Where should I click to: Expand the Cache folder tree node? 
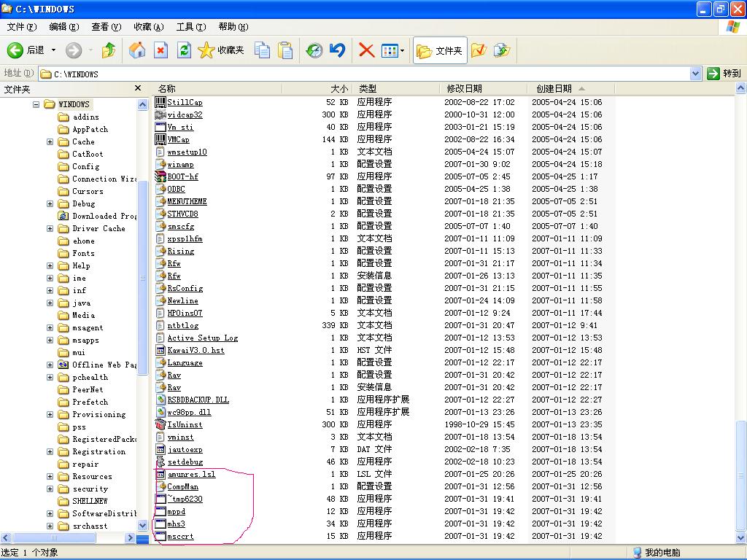[50, 142]
